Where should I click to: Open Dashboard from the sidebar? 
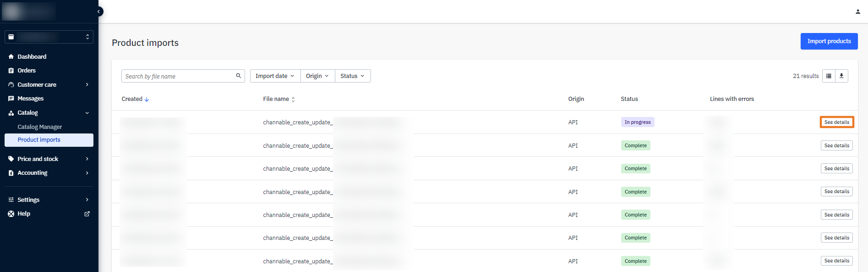[32, 57]
